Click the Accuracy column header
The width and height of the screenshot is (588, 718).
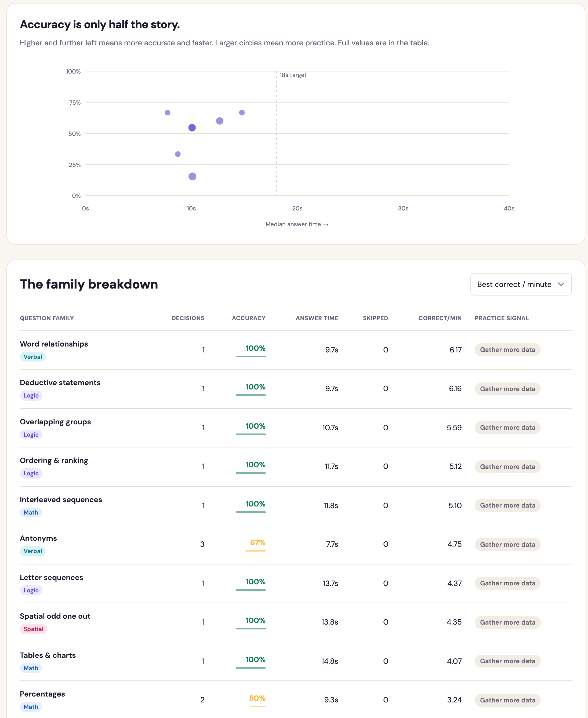(249, 318)
